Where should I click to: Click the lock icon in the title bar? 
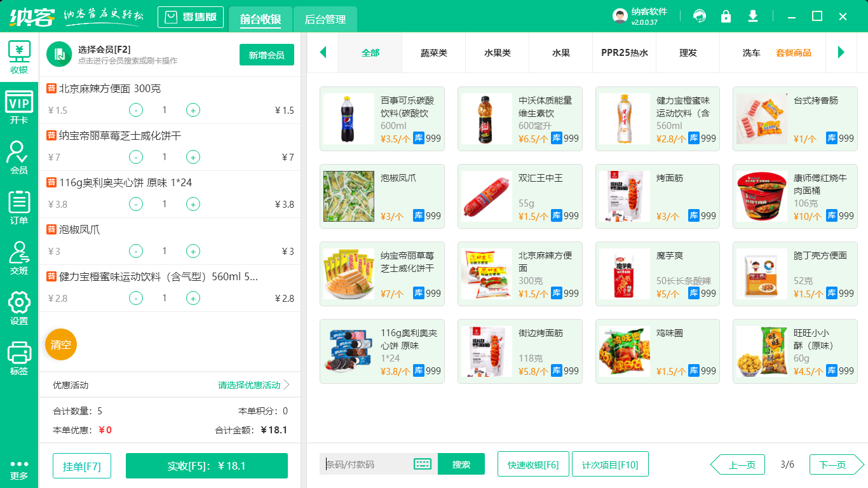(x=726, y=17)
